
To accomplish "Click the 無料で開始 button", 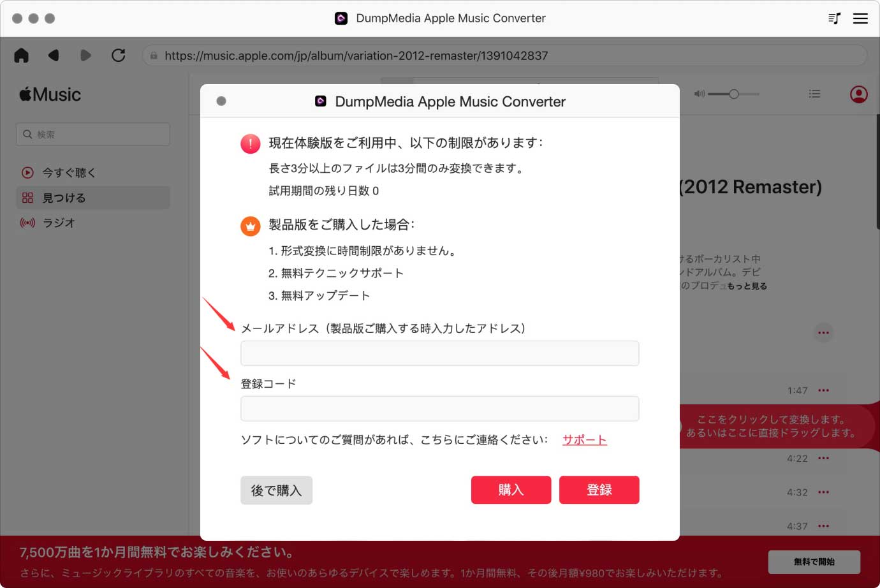I will (814, 562).
